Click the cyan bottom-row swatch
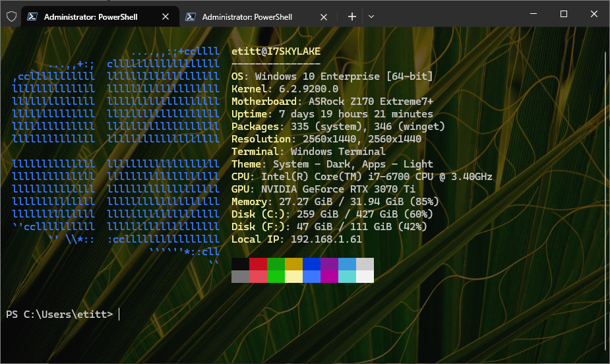The image size is (610, 364). [348, 276]
